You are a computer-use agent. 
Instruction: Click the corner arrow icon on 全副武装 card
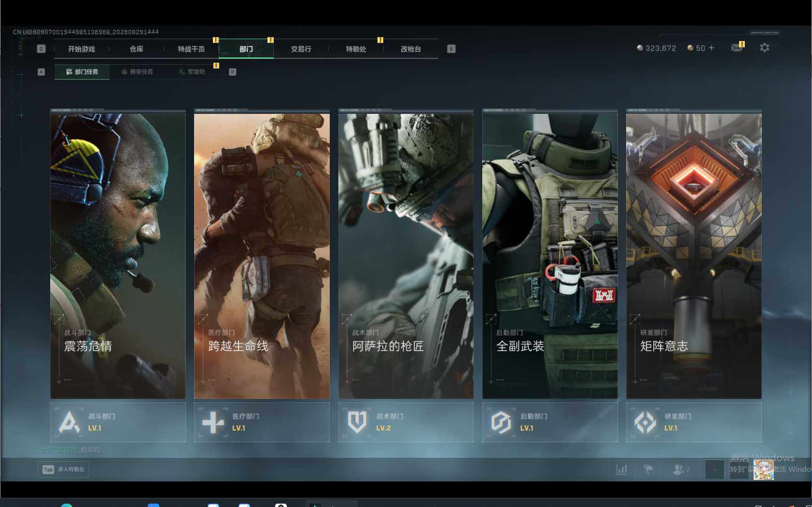pyautogui.click(x=491, y=319)
